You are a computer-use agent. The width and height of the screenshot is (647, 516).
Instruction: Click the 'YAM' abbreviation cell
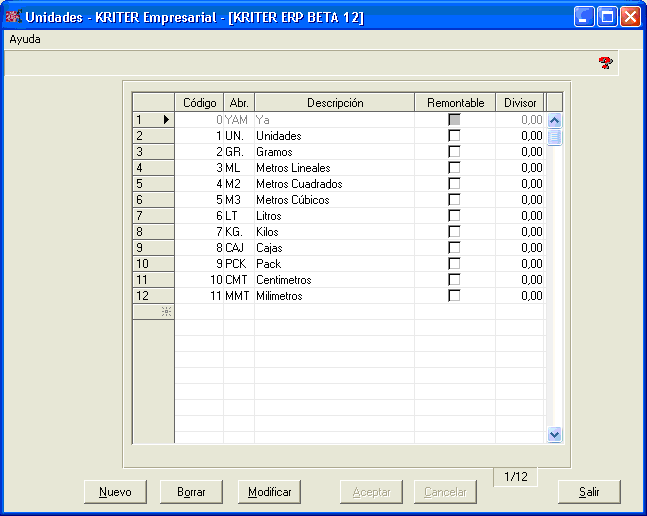coord(239,120)
